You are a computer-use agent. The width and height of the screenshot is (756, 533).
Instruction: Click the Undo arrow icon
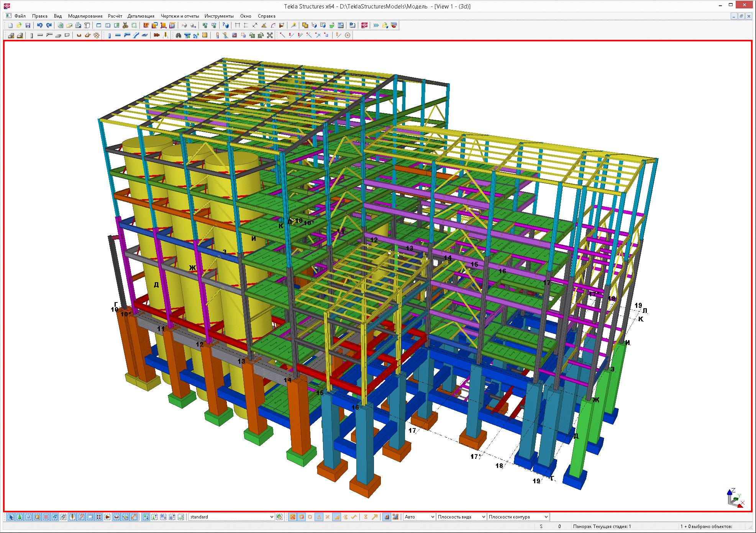[39, 25]
